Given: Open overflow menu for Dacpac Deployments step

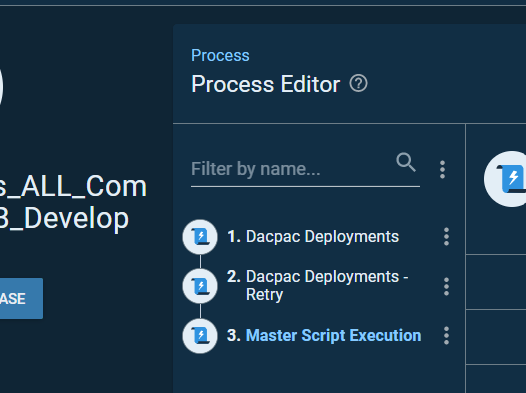Looking at the screenshot, I should 446,237.
